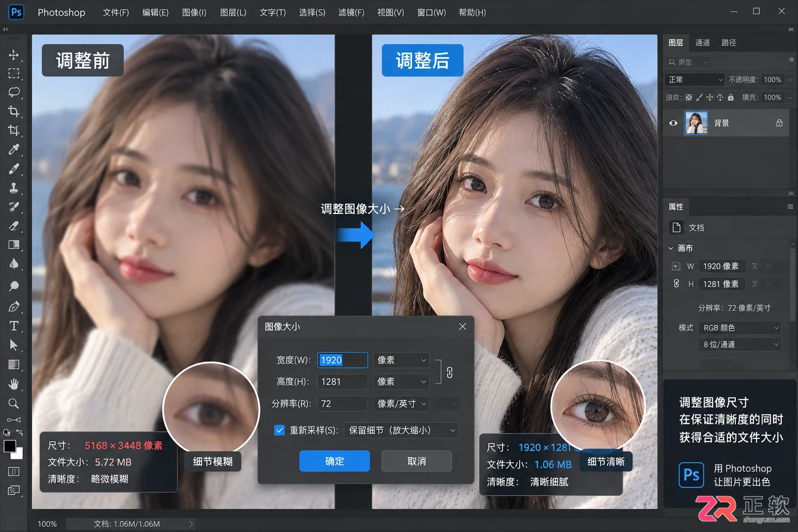Select the Path Selection arrow tool
Screen dimensions: 798x532
tap(14, 345)
